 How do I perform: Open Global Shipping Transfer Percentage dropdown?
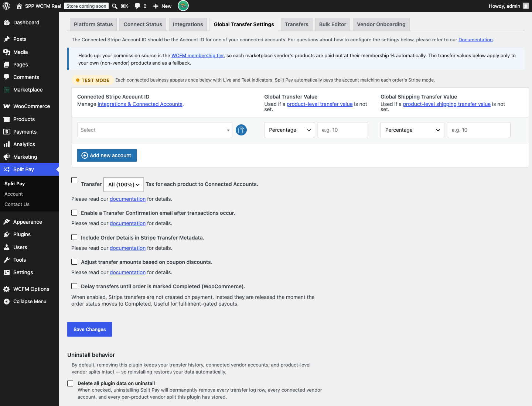tap(412, 130)
